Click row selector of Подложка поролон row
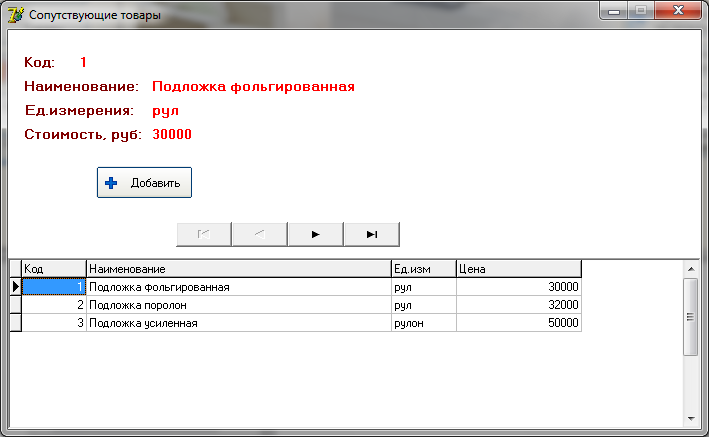 click(16, 305)
